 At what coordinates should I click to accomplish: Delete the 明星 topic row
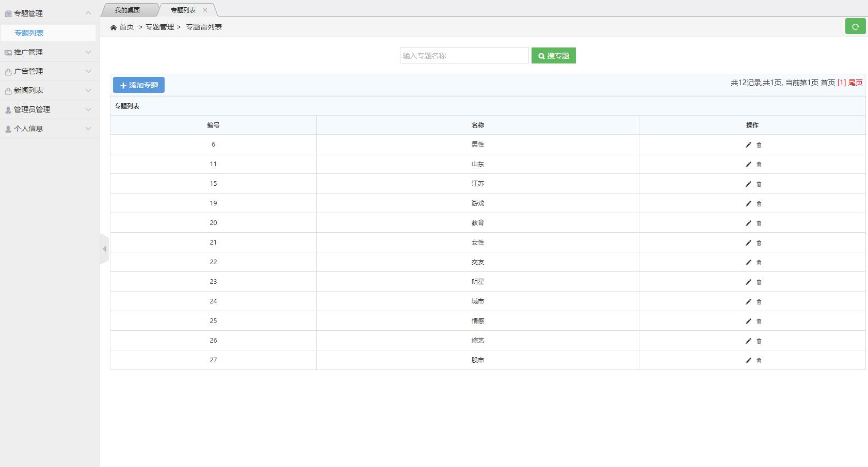coord(759,282)
